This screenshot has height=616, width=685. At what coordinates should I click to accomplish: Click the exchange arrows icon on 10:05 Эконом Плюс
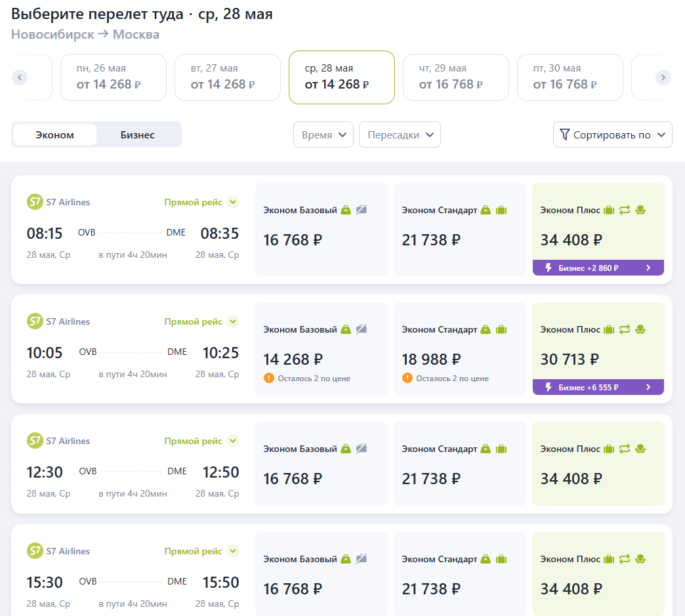(624, 329)
